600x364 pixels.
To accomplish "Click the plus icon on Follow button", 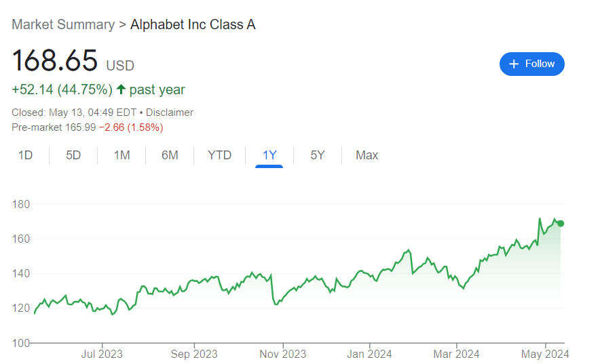I will [514, 64].
